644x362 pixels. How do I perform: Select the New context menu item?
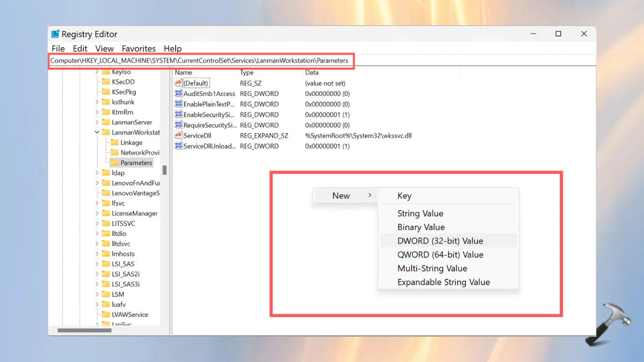(341, 196)
